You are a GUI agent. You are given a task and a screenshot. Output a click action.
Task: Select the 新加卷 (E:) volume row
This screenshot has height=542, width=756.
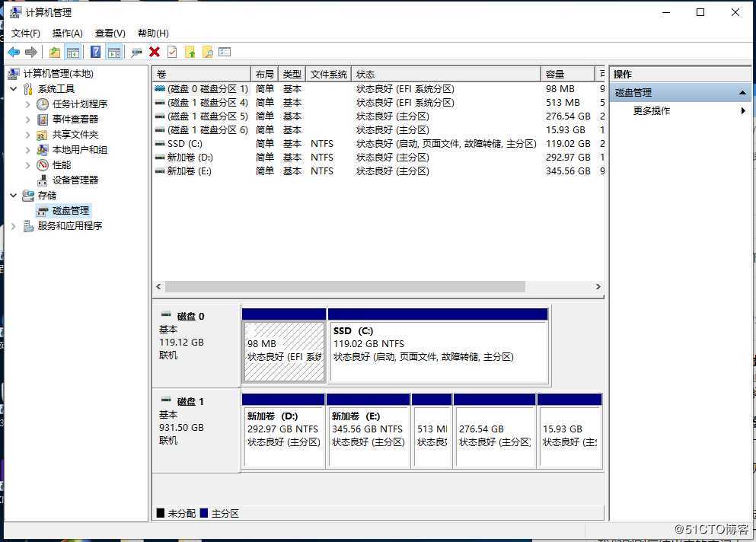point(379,171)
